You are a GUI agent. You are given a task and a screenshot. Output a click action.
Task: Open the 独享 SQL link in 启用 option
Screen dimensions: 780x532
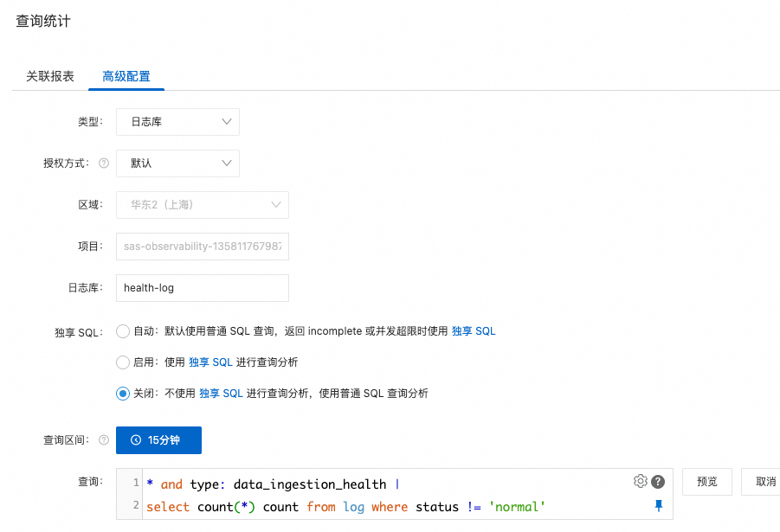pyautogui.click(x=210, y=362)
